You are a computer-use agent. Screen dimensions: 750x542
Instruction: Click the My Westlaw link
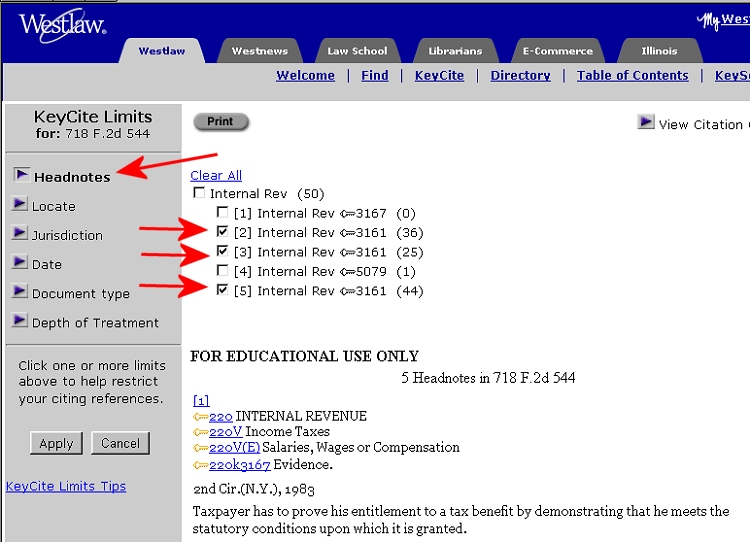[x=723, y=20]
